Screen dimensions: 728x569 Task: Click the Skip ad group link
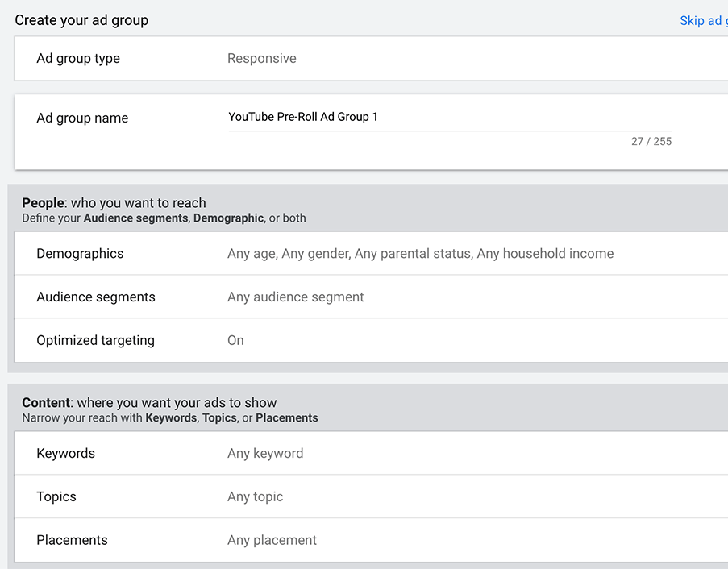pyautogui.click(x=703, y=21)
